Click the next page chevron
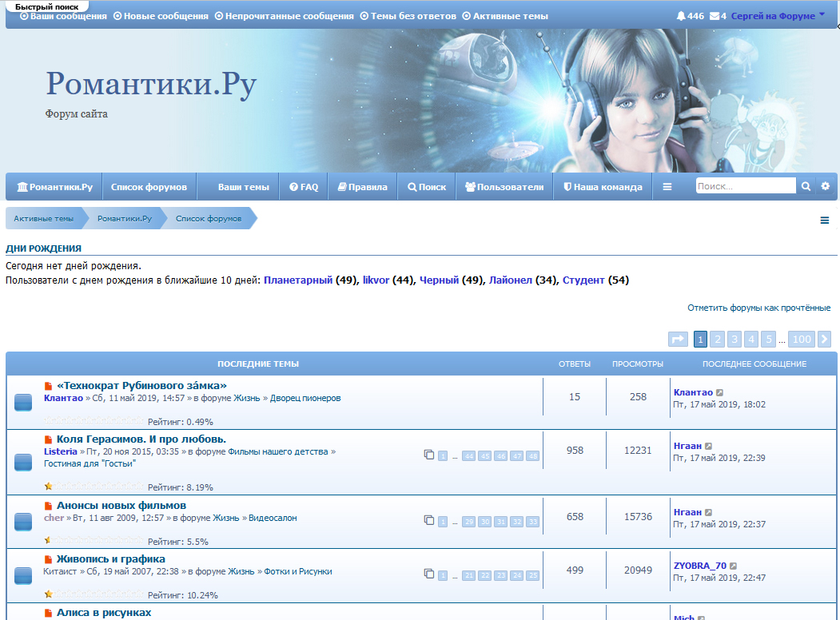Image resolution: width=840 pixels, height=620 pixels. tap(825, 339)
